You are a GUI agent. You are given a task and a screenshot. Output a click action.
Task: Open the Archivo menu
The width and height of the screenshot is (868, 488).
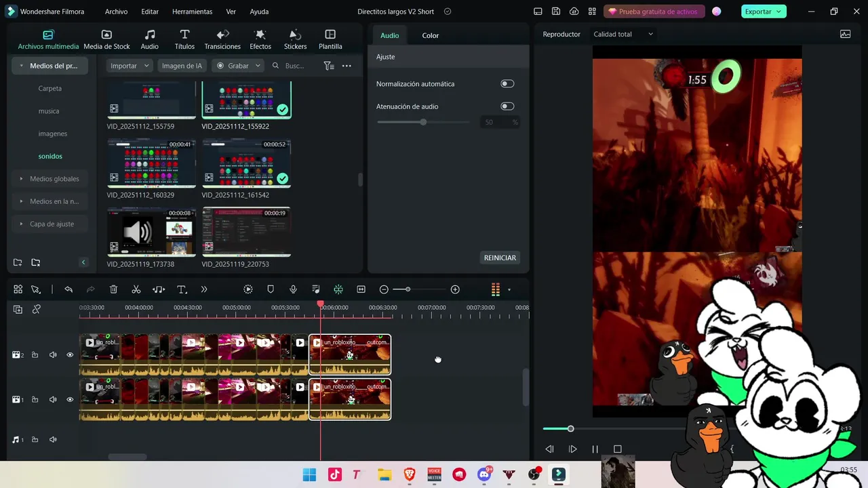click(116, 12)
